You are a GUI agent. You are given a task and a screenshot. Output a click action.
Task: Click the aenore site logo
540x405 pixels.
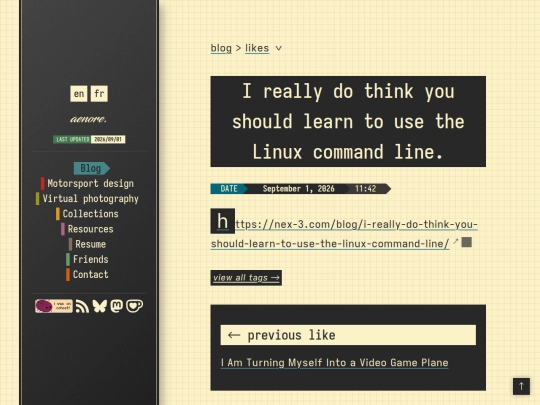(x=89, y=119)
